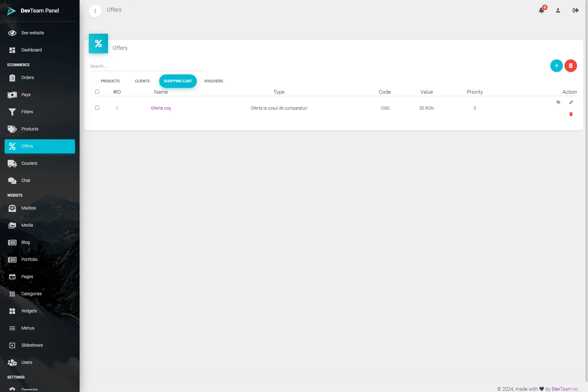Switch to the Products offers tab

coord(110,81)
